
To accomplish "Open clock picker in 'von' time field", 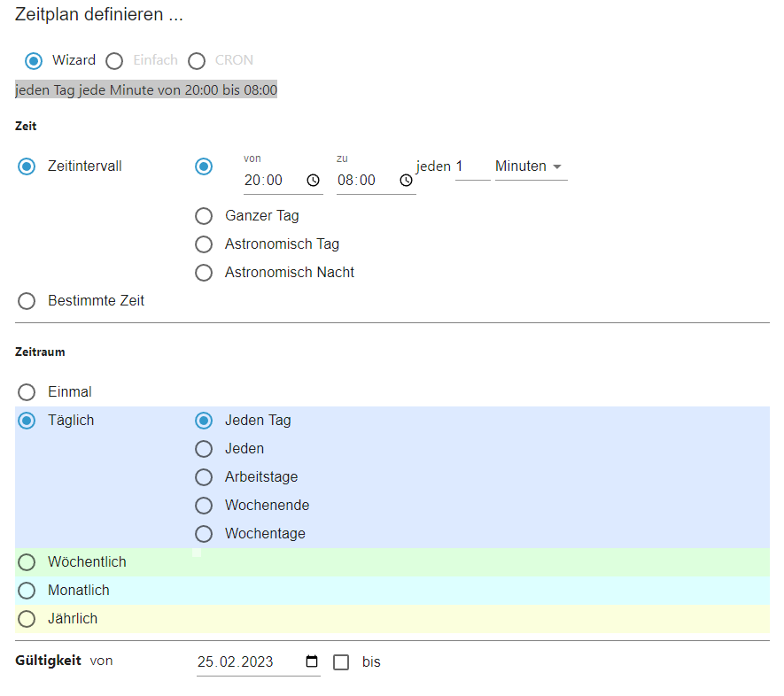I will (313, 181).
